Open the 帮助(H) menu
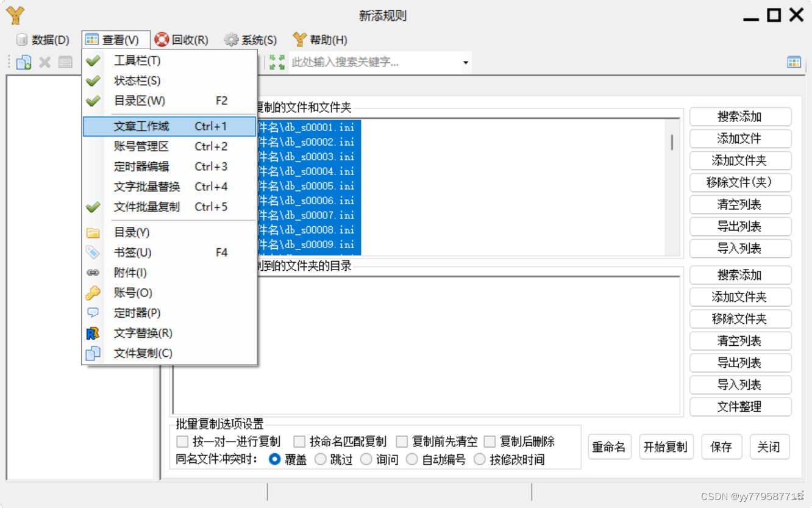Viewport: 812px width, 508px height. (320, 40)
